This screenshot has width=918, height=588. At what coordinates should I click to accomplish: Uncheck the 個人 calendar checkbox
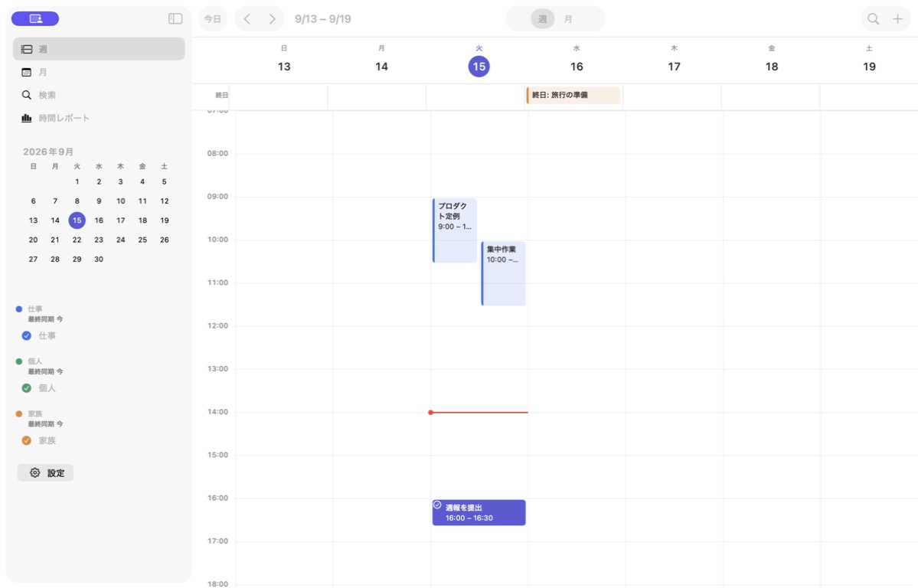(x=26, y=387)
